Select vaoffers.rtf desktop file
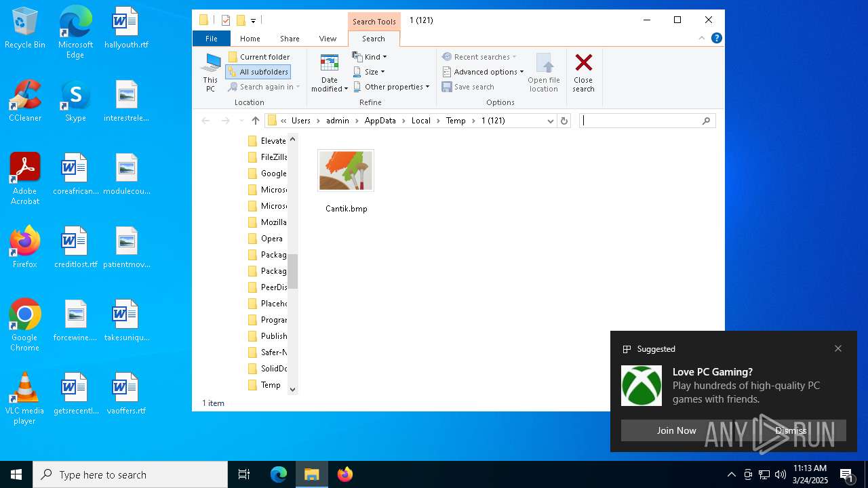The width and height of the screenshot is (868, 488). (126, 394)
